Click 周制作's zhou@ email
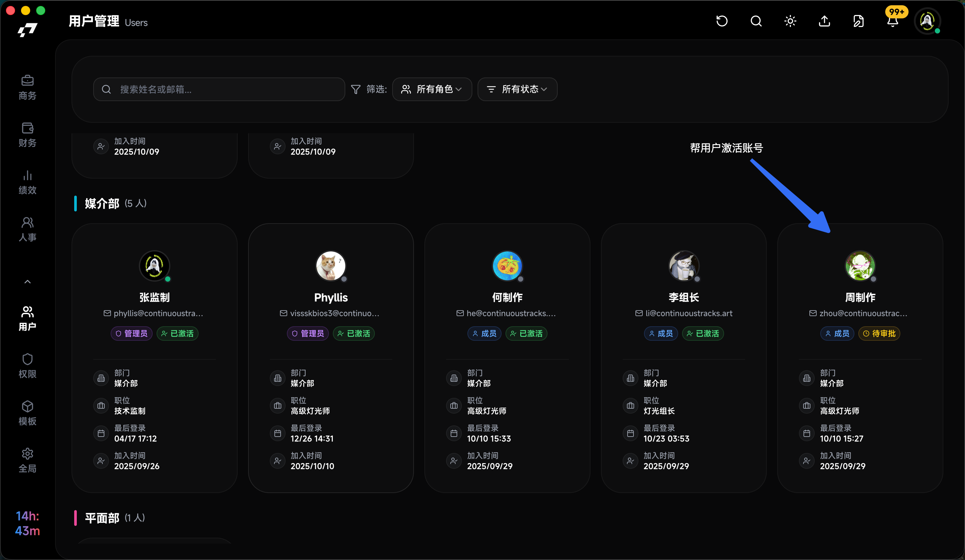 863,313
